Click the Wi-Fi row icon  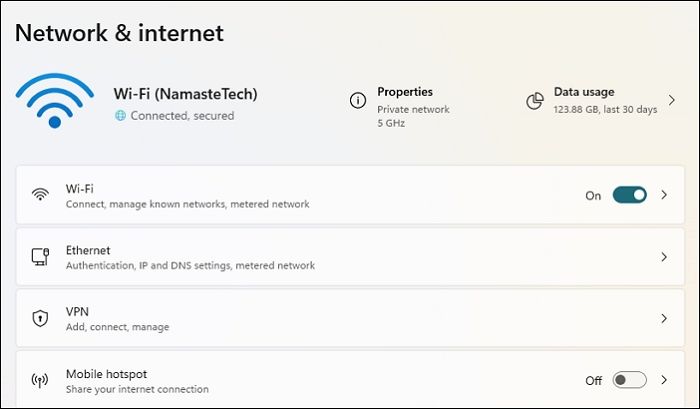tap(40, 195)
